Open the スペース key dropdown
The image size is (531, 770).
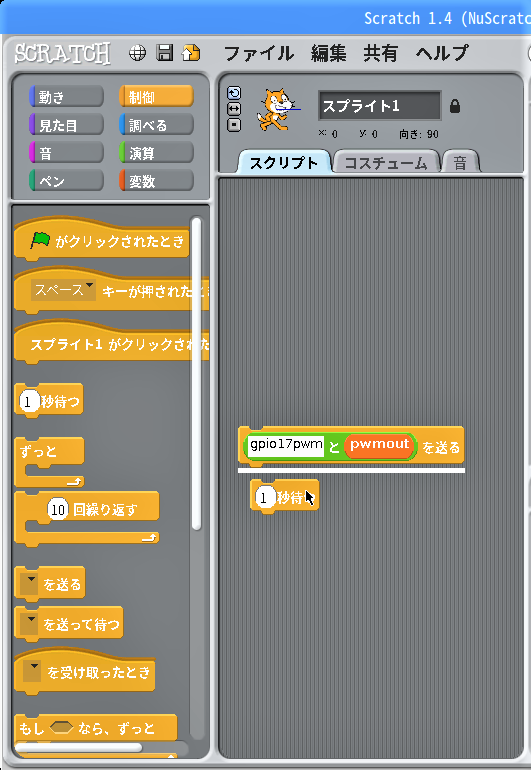pyautogui.click(x=63, y=290)
